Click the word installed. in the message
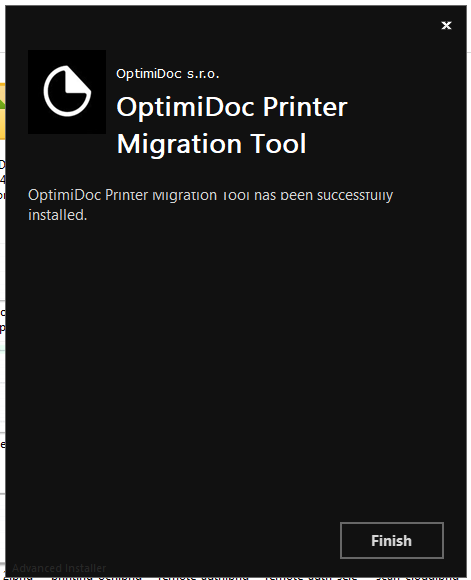Image resolution: width=471 pixels, height=580 pixels. pos(58,215)
